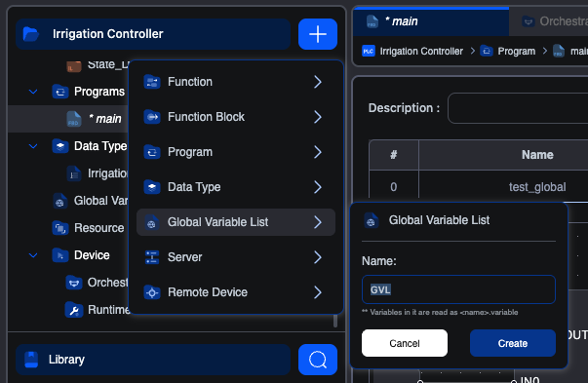Click the main tab file icon
The image size is (588, 383).
(372, 21)
